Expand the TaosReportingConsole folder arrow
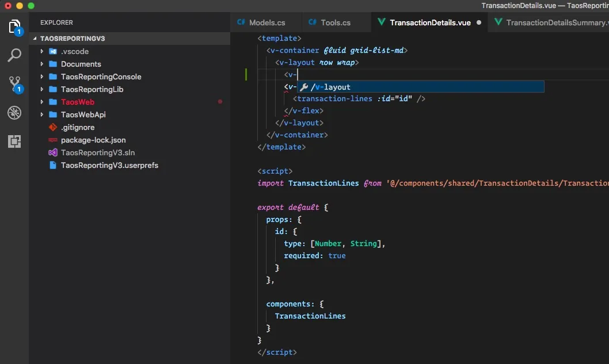 click(x=42, y=76)
